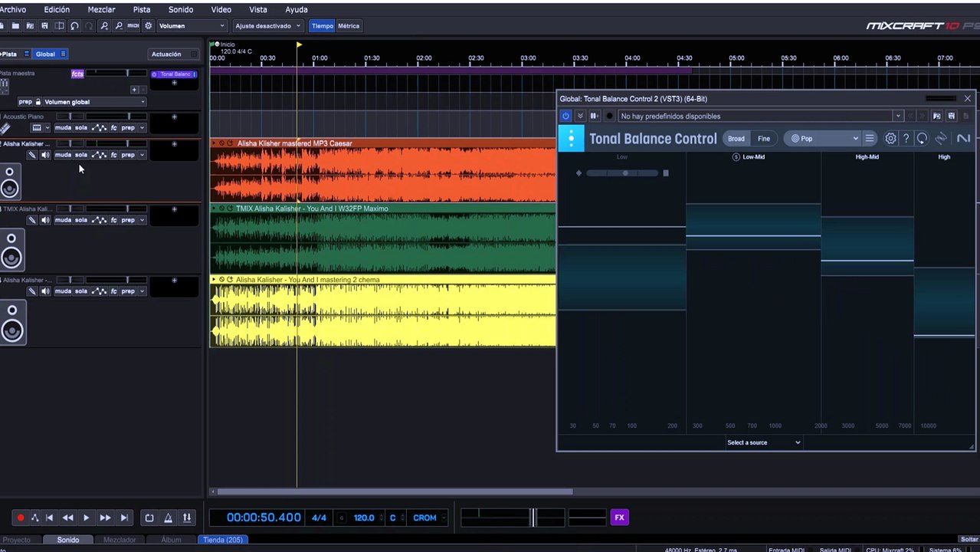
Task: Open the Ayuda menu
Action: coord(297,10)
